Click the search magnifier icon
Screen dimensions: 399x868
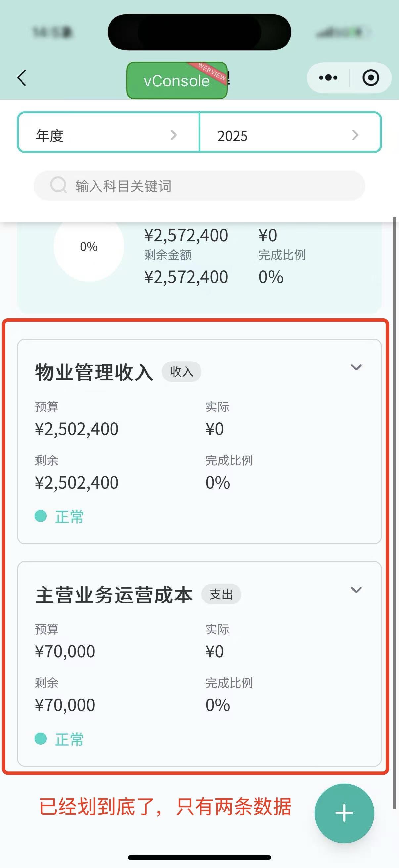click(x=58, y=185)
